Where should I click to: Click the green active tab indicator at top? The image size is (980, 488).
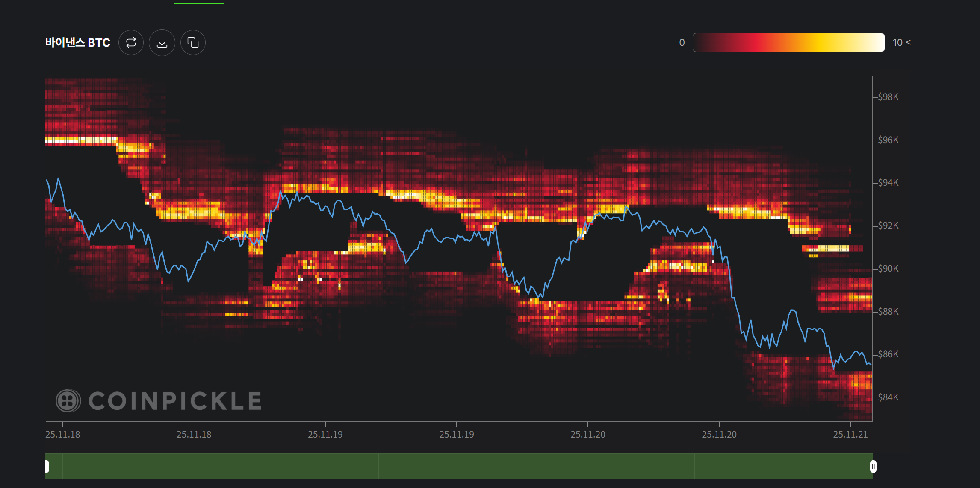pos(199,3)
